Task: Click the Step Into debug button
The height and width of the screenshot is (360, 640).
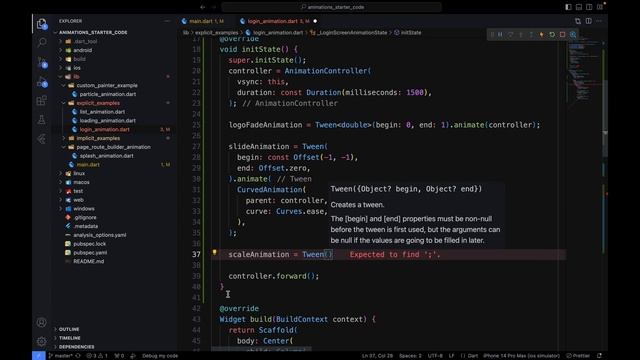Action: click(x=521, y=35)
